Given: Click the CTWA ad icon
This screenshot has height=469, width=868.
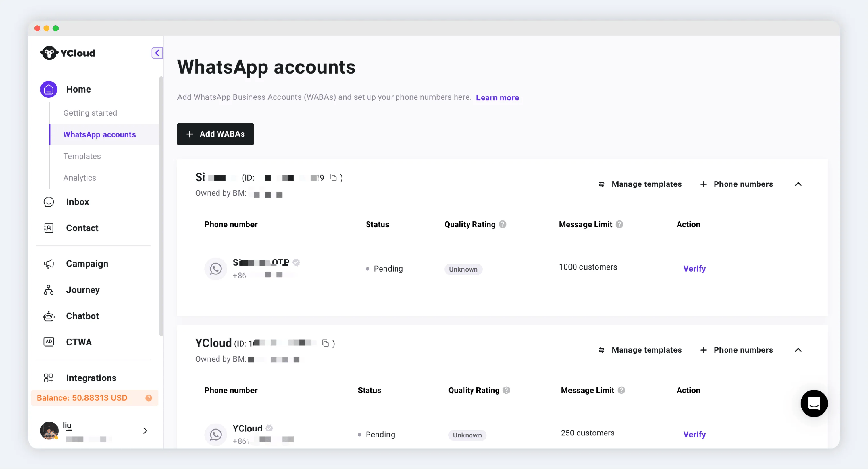Looking at the screenshot, I should tap(49, 342).
